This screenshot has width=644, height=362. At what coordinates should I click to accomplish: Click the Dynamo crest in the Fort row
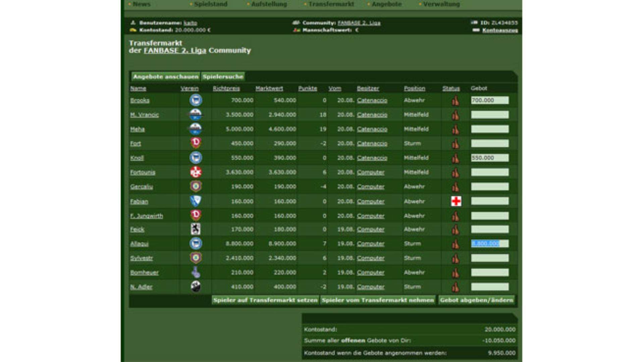(x=196, y=143)
